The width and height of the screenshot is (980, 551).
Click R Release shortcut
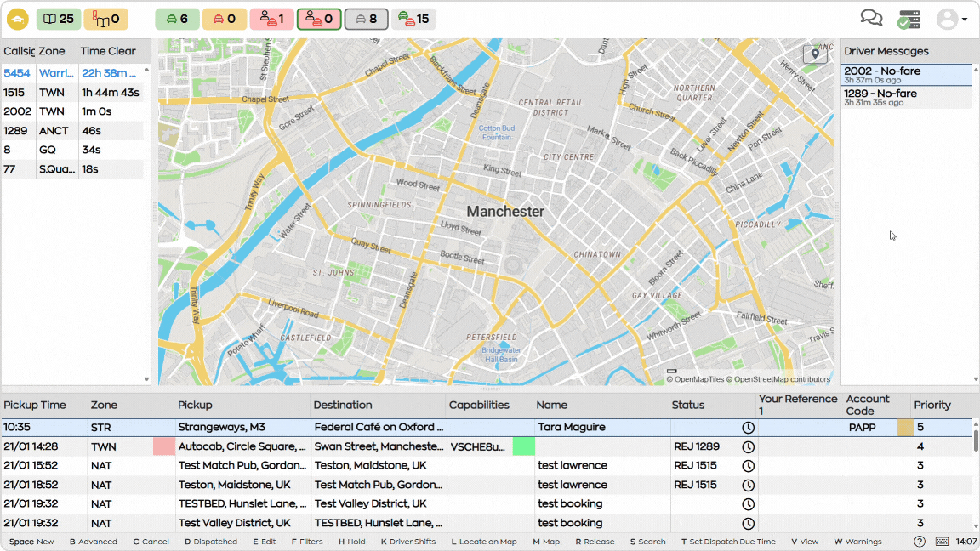[x=595, y=542]
